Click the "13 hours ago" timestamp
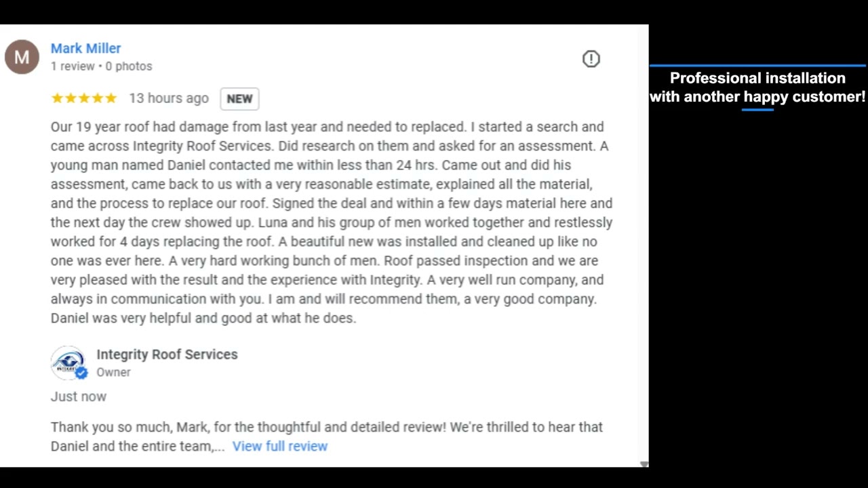 point(169,98)
